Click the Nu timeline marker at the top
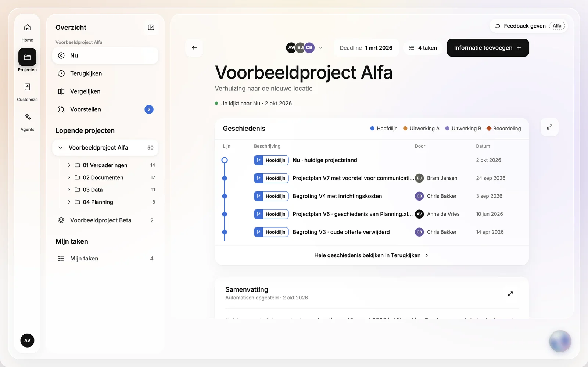The height and width of the screenshot is (367, 588). (x=225, y=160)
